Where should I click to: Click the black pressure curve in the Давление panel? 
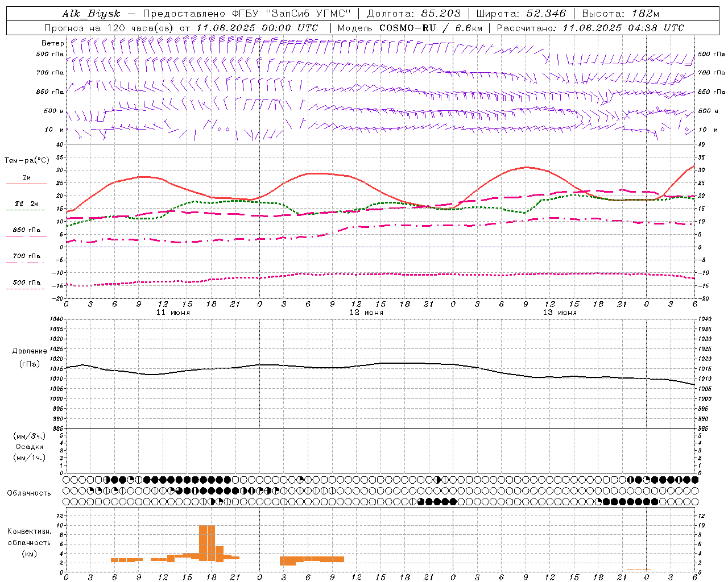tap(380, 364)
